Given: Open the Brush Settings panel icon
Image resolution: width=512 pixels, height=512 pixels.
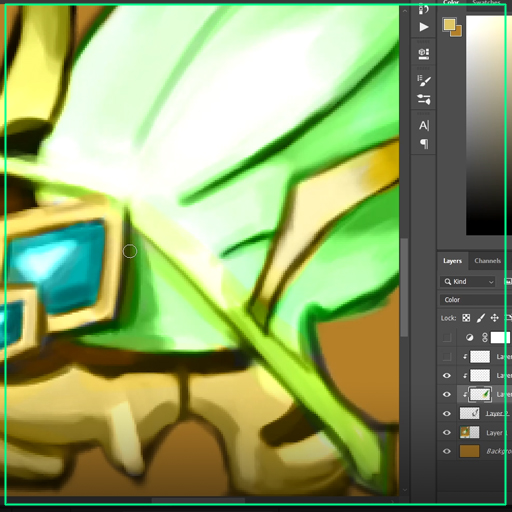Looking at the screenshot, I should (x=424, y=81).
